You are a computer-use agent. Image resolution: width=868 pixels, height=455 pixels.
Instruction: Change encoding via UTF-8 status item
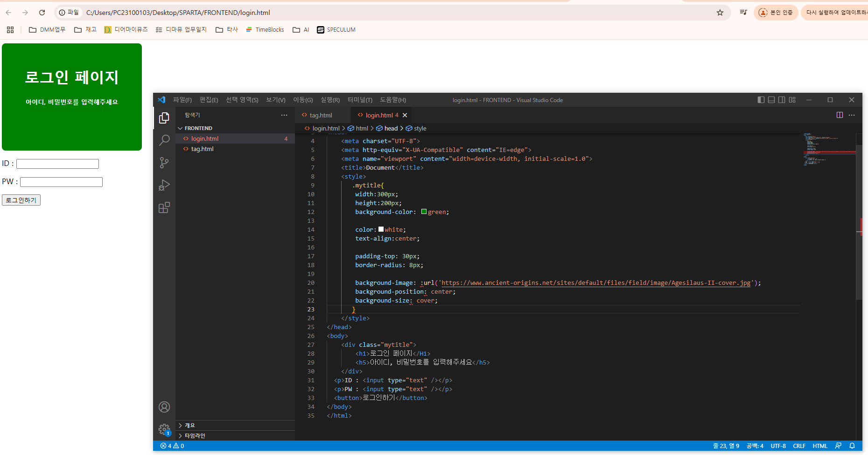pos(778,446)
